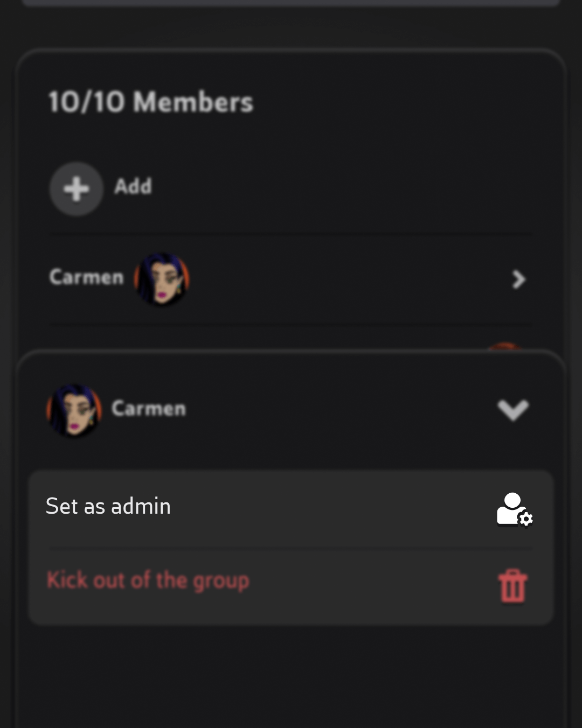Click Carmen's avatar in the members list
The height and width of the screenshot is (728, 582).
pyautogui.click(x=162, y=279)
